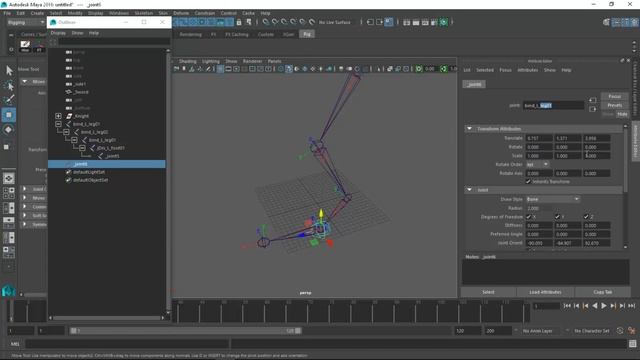Pick the Paint selection tool
This screenshot has height=360, width=640.
click(9, 100)
